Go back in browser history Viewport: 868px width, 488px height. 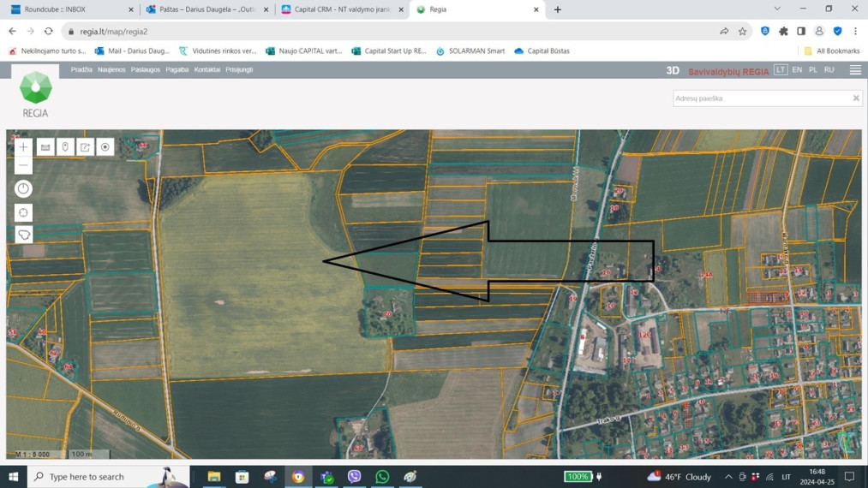[13, 32]
